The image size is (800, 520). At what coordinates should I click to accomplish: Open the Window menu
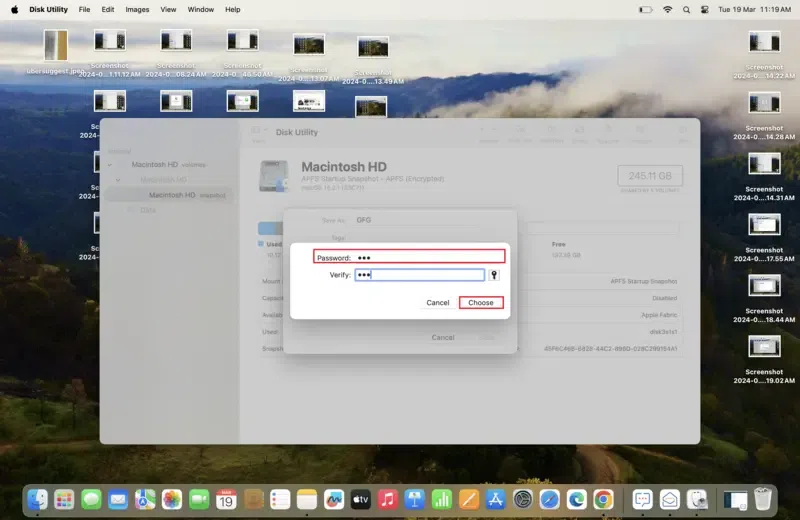[x=201, y=9]
